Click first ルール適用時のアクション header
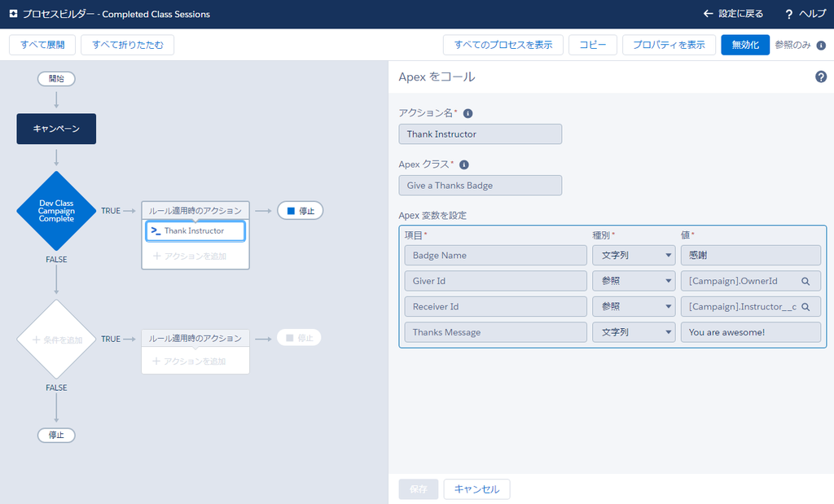834x504 pixels. [195, 211]
